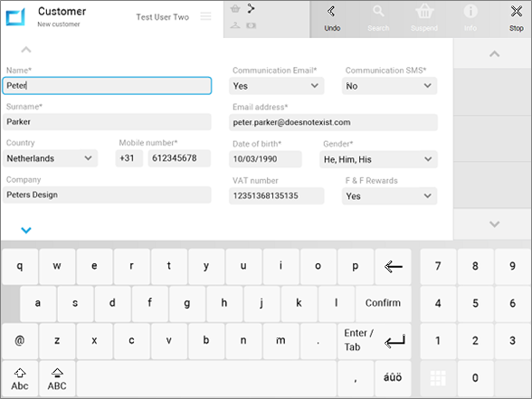Focus the Name input field
The height and width of the screenshot is (399, 532).
pos(107,85)
